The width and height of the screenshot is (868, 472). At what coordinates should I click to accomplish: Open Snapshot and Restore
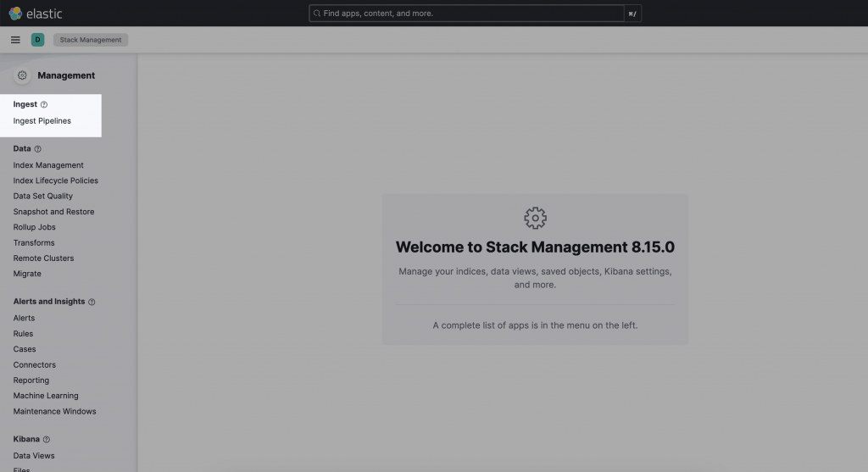tap(53, 211)
